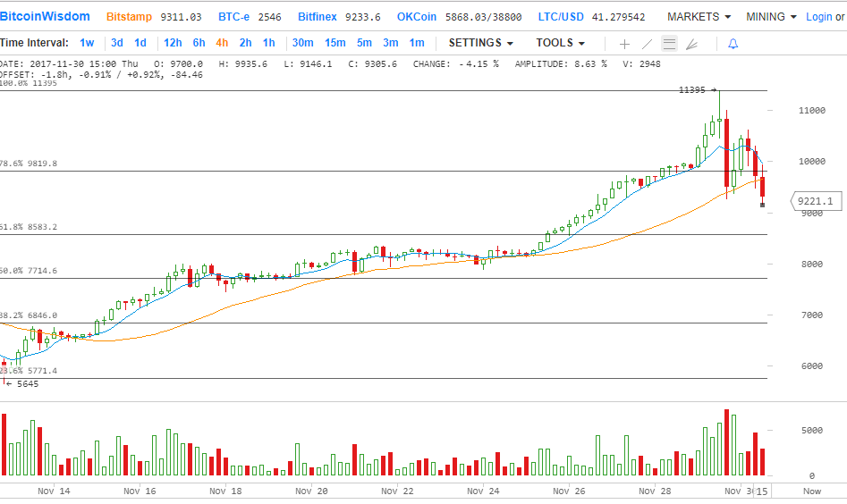Set time interval to 30m
This screenshot has height=504, width=847.
tap(302, 43)
